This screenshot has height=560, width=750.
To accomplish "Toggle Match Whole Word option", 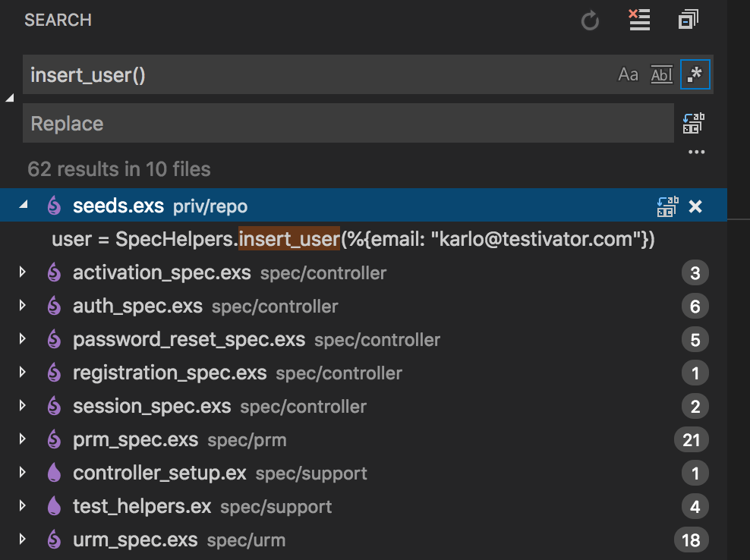I will pyautogui.click(x=661, y=74).
